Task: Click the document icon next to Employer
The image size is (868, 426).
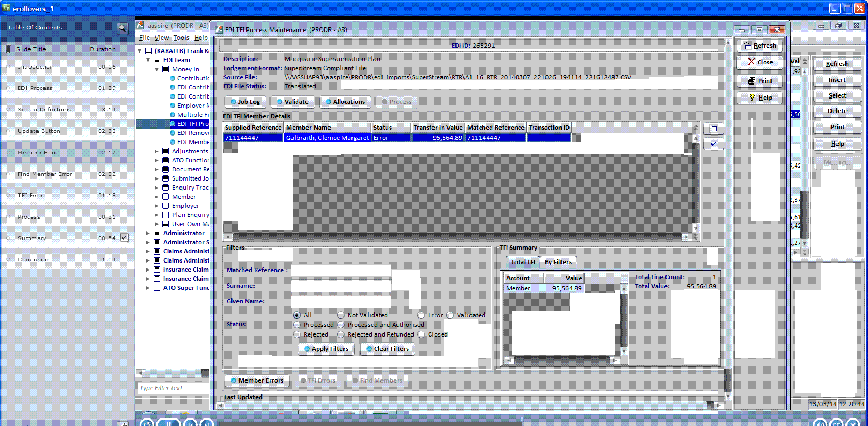Action: [x=166, y=206]
